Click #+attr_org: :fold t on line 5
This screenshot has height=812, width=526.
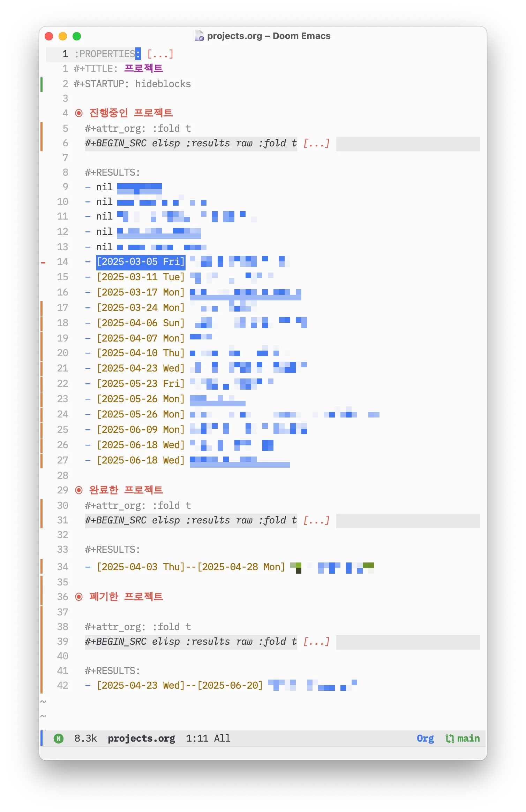(138, 129)
